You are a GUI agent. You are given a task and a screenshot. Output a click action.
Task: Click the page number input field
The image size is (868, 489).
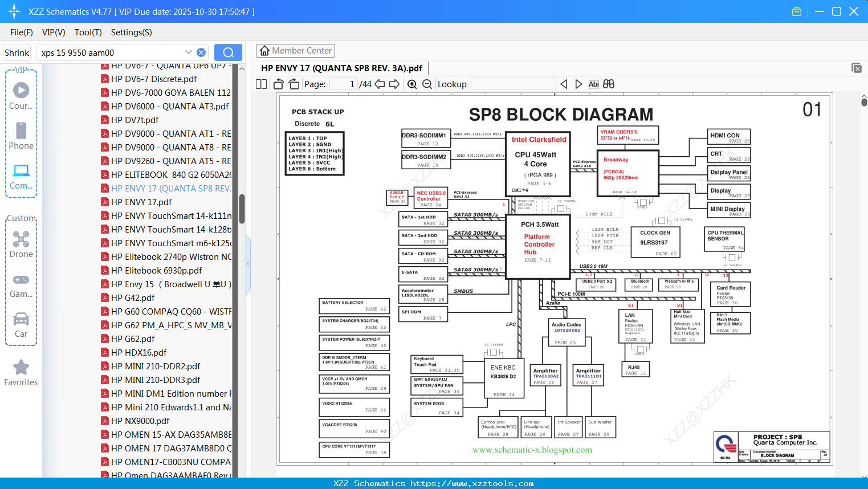click(344, 84)
